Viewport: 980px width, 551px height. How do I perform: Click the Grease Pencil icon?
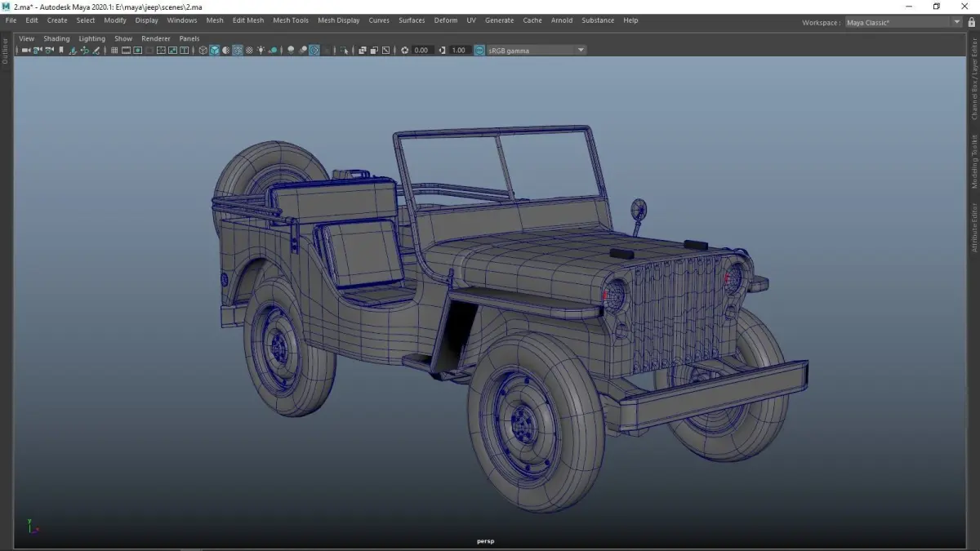[96, 50]
